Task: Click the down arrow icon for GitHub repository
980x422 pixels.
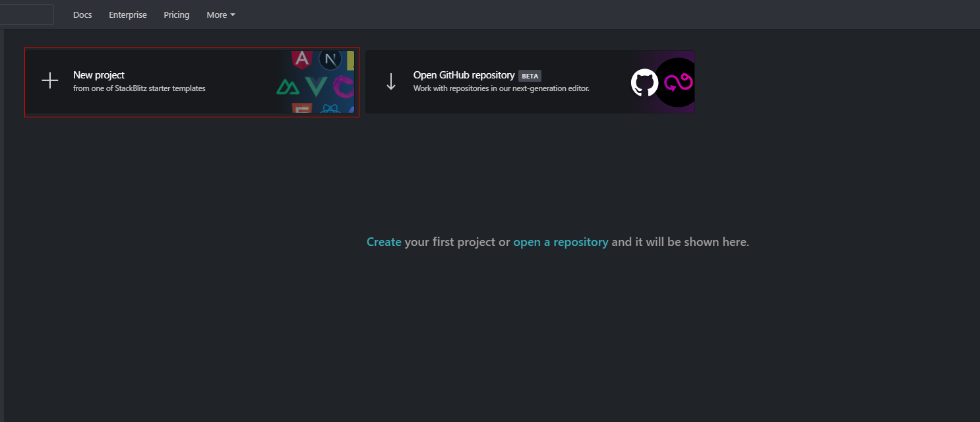Action: (x=391, y=82)
